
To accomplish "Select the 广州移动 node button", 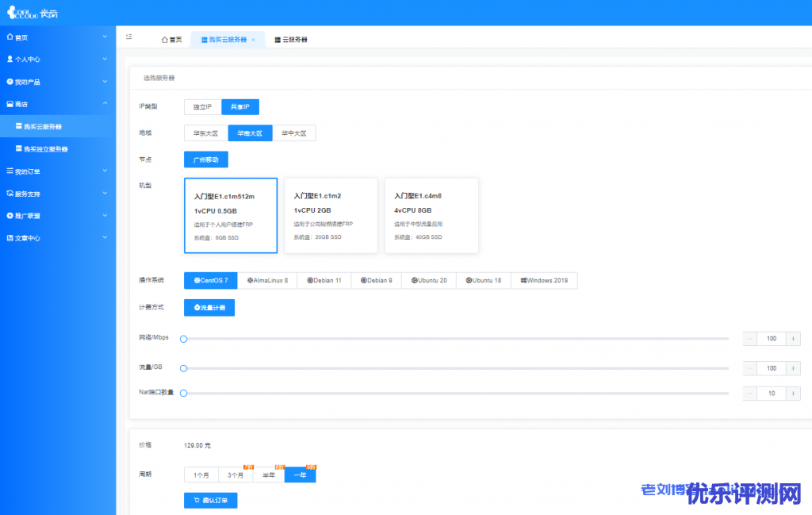I will coord(205,159).
